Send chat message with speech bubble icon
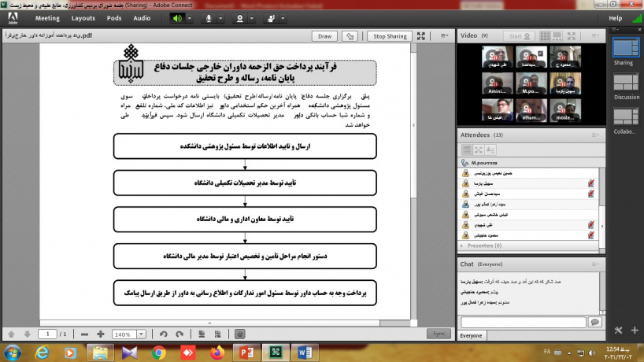Screen dimensions: 644x362 click(x=595, y=322)
